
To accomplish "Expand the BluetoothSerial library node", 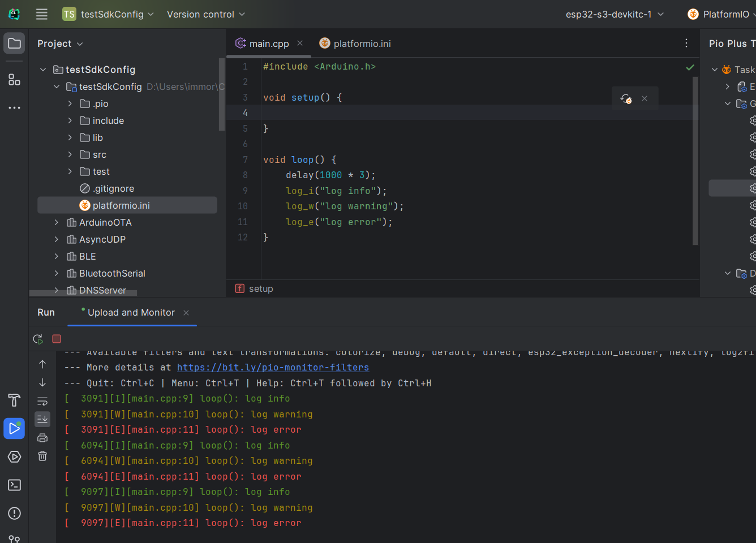I will click(57, 273).
